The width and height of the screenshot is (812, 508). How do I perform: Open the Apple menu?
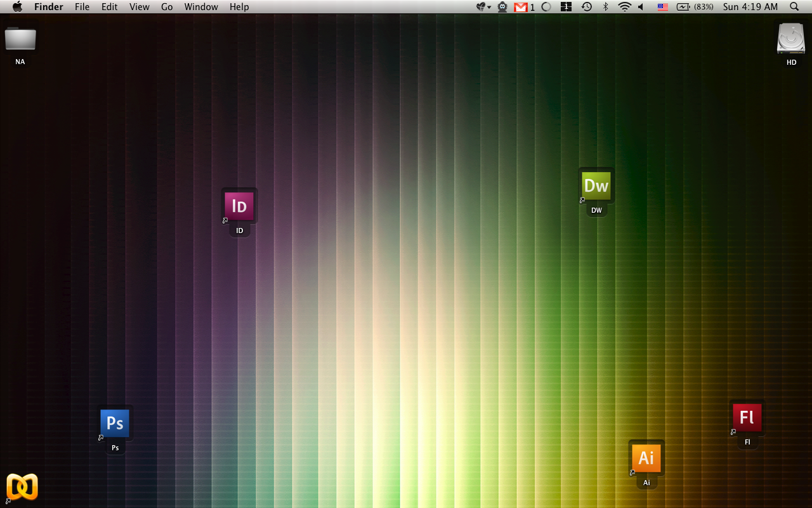(x=17, y=6)
